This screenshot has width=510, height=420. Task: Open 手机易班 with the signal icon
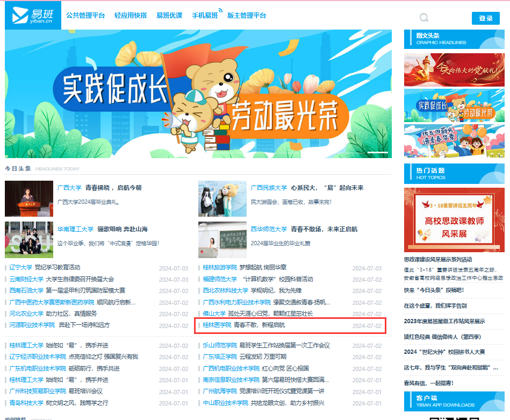point(206,16)
